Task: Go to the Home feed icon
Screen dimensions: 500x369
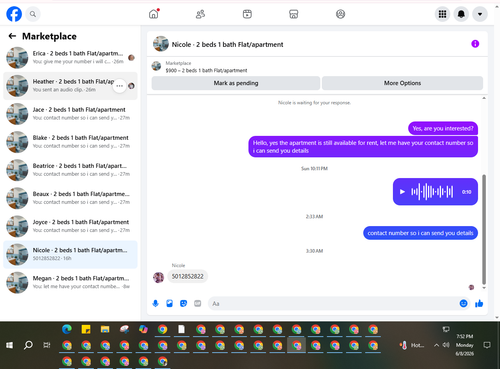Action: [154, 14]
